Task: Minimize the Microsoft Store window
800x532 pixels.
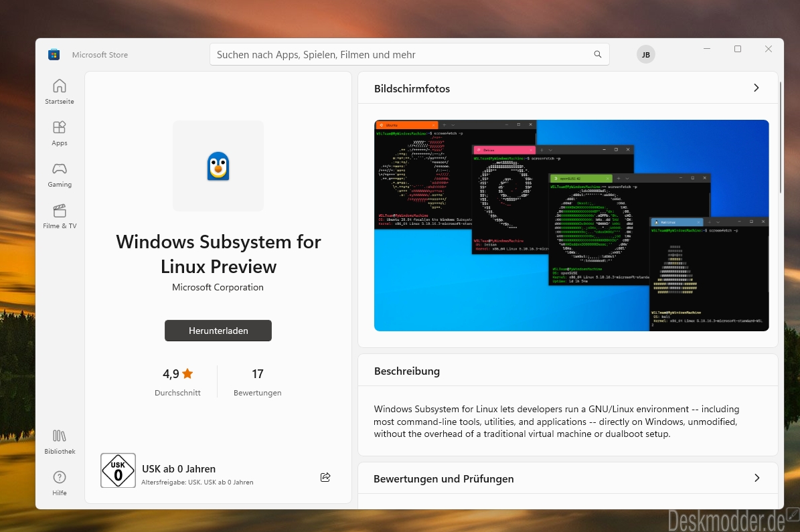Action: (707, 49)
